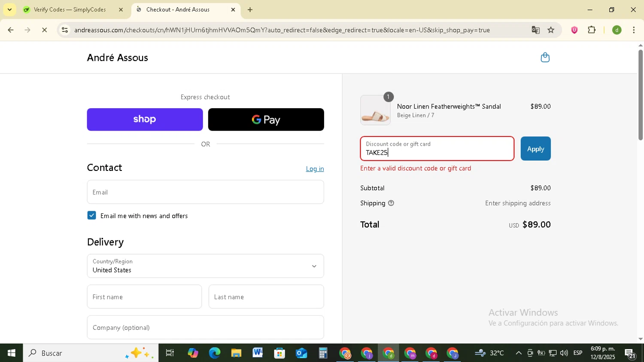The height and width of the screenshot is (362, 644).
Task: Click the browser address bar URL
Action: 282,30
